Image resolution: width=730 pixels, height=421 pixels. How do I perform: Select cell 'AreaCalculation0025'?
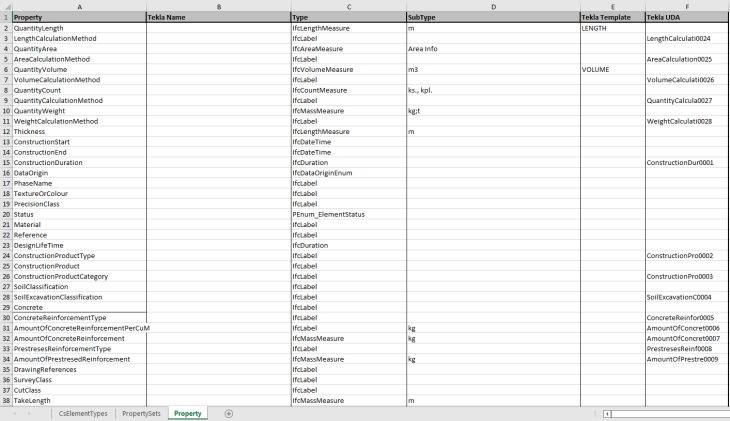point(687,59)
